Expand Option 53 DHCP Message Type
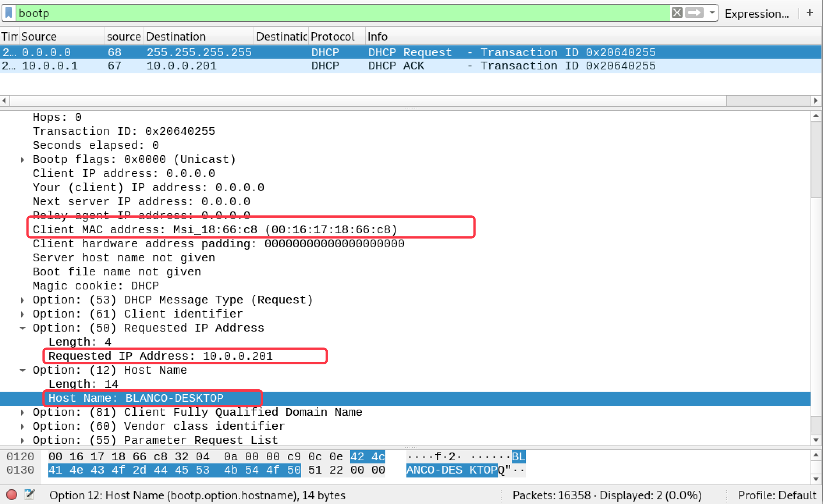This screenshot has height=504, width=823. point(23,300)
